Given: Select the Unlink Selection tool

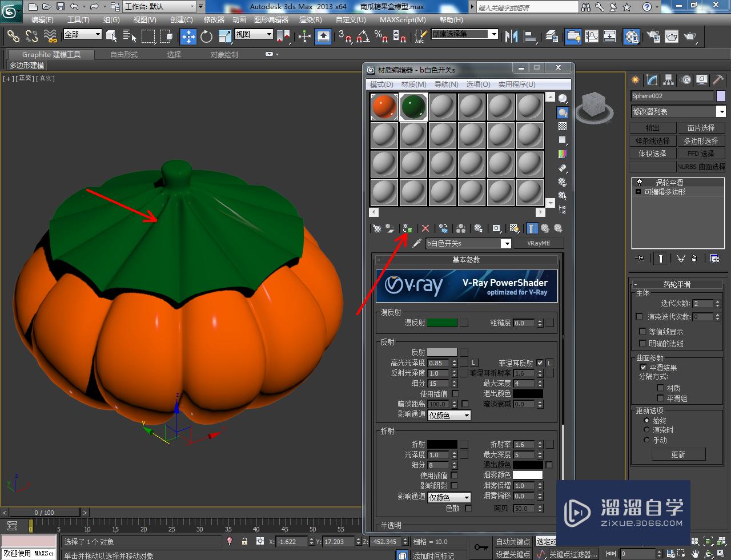Looking at the screenshot, I should (31, 37).
